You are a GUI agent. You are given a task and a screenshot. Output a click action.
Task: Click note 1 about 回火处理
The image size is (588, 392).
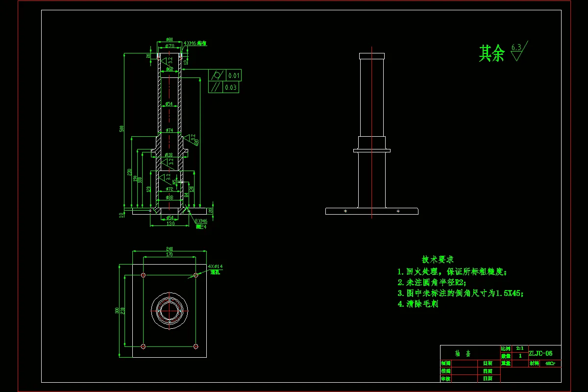point(453,271)
